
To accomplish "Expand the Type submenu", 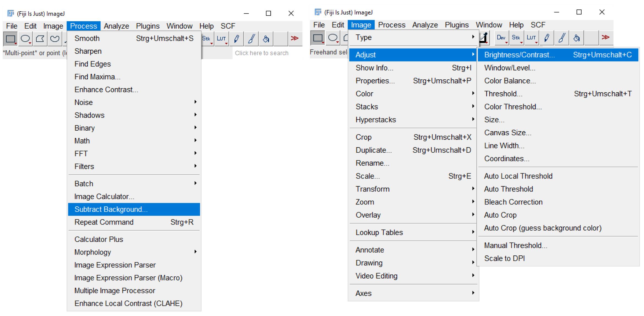I will tap(413, 37).
